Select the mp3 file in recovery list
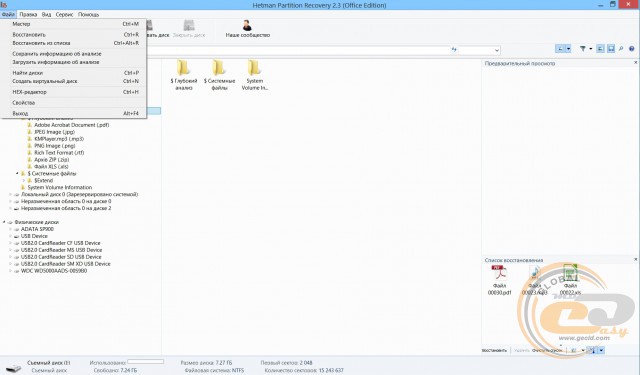 click(534, 280)
